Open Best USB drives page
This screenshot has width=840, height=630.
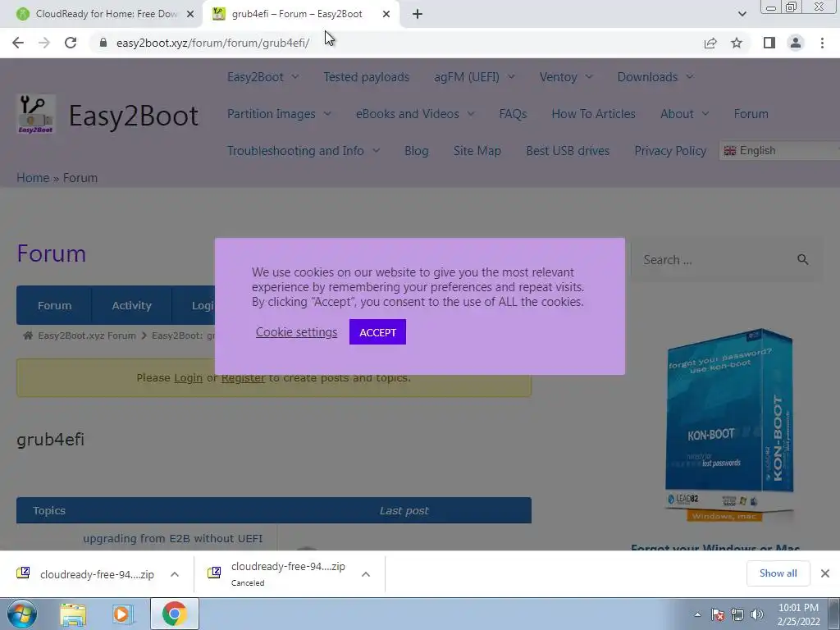point(568,151)
